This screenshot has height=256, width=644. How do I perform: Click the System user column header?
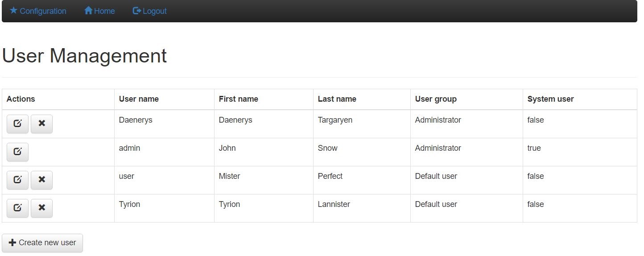click(x=550, y=99)
